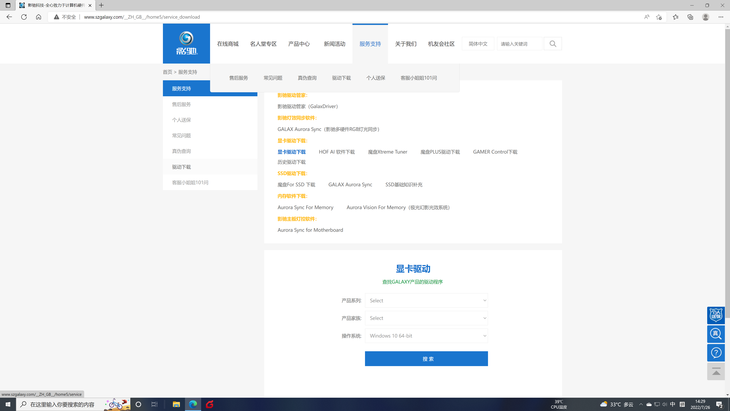Open Task View on taskbar

(154, 404)
